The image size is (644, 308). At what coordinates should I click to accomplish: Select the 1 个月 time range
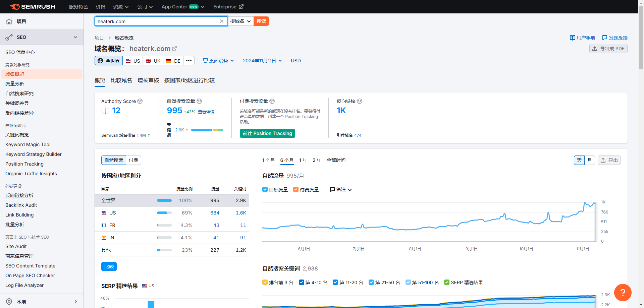click(268, 160)
